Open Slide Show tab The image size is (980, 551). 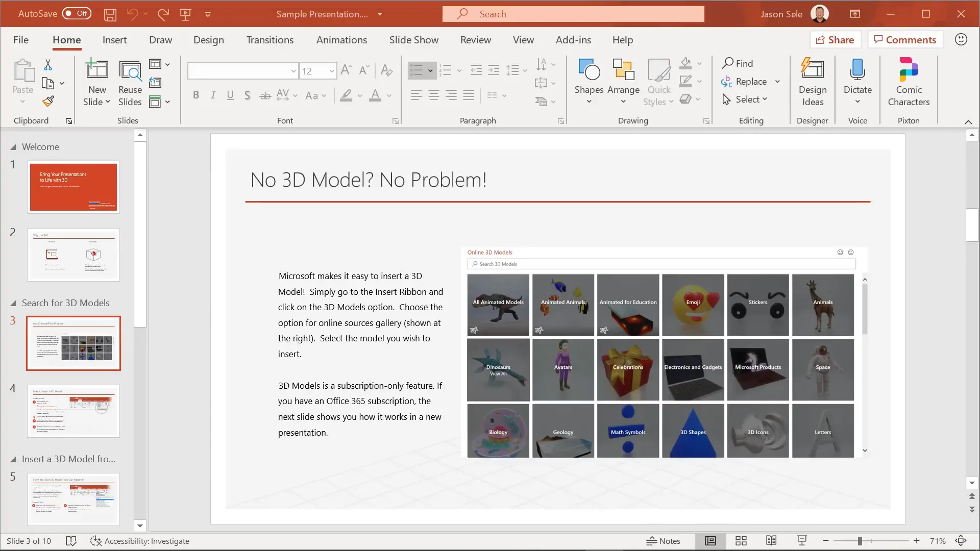pyautogui.click(x=414, y=40)
